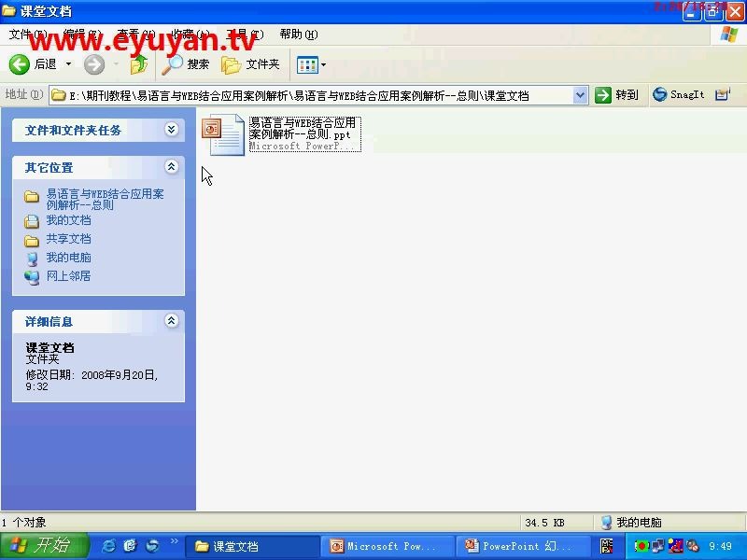
Task: Open the address bar dropdown list
Action: pos(580,94)
